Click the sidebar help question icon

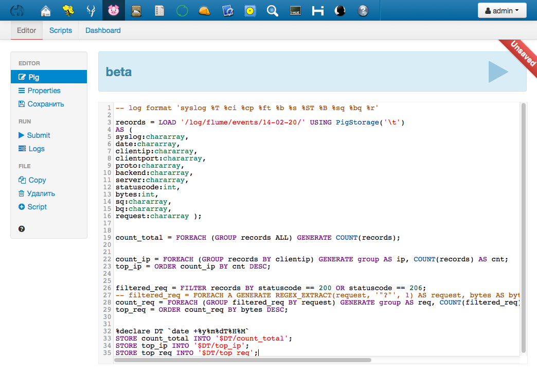pyautogui.click(x=22, y=229)
